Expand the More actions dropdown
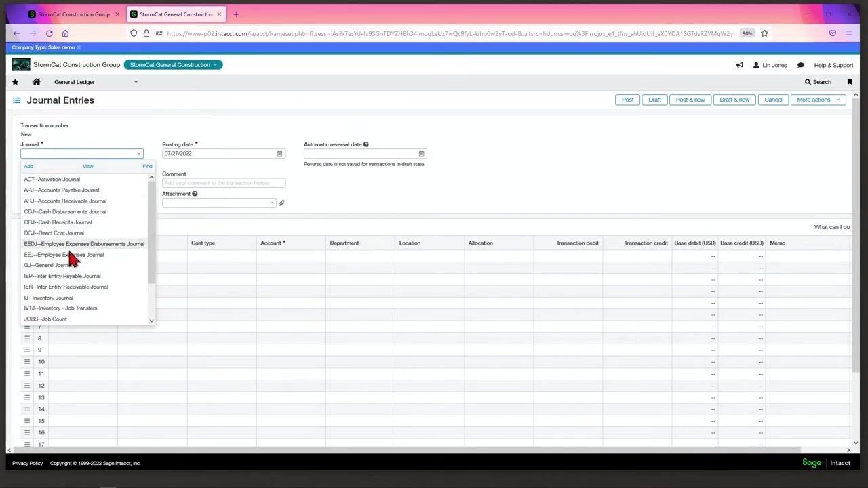 pos(818,100)
